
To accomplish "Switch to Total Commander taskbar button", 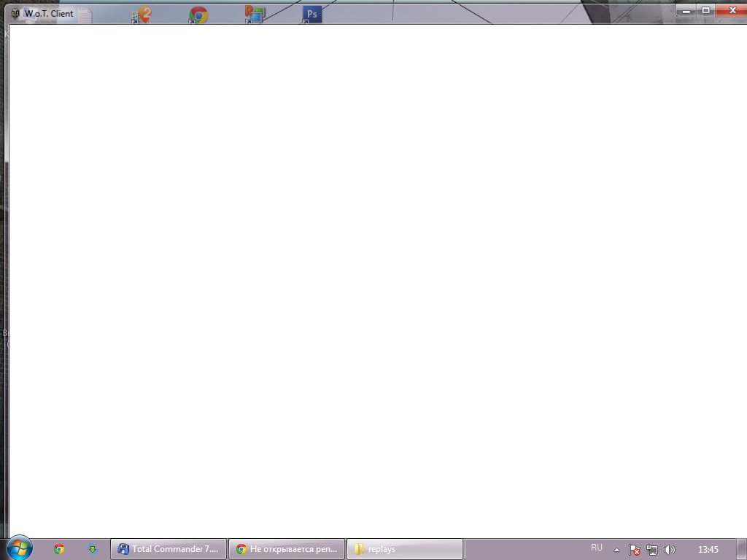I will click(169, 549).
